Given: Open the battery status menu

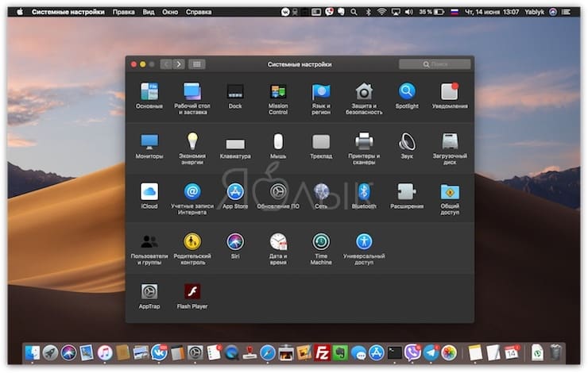Looking at the screenshot, I should [431, 12].
